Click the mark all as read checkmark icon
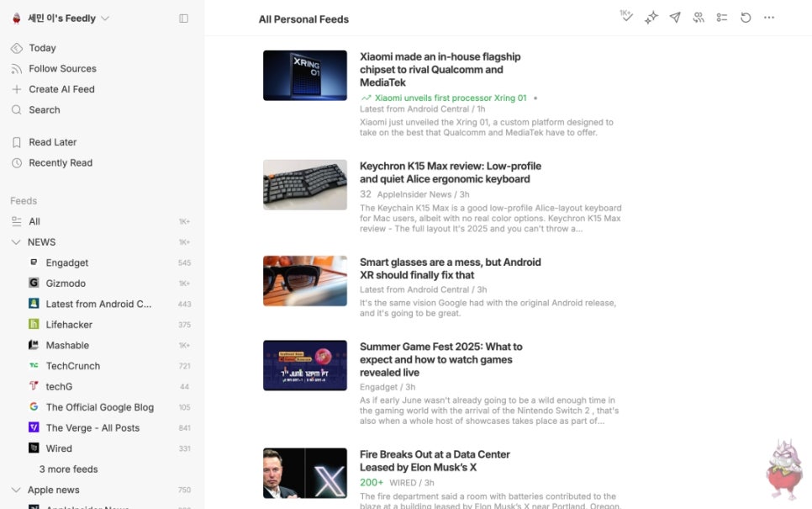 click(626, 16)
